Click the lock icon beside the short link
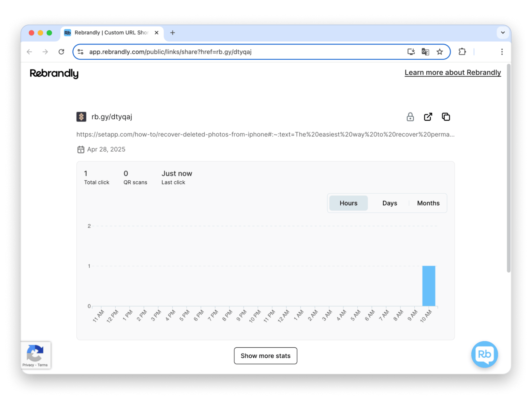Viewport: 532px width, 403px height. [x=410, y=117]
